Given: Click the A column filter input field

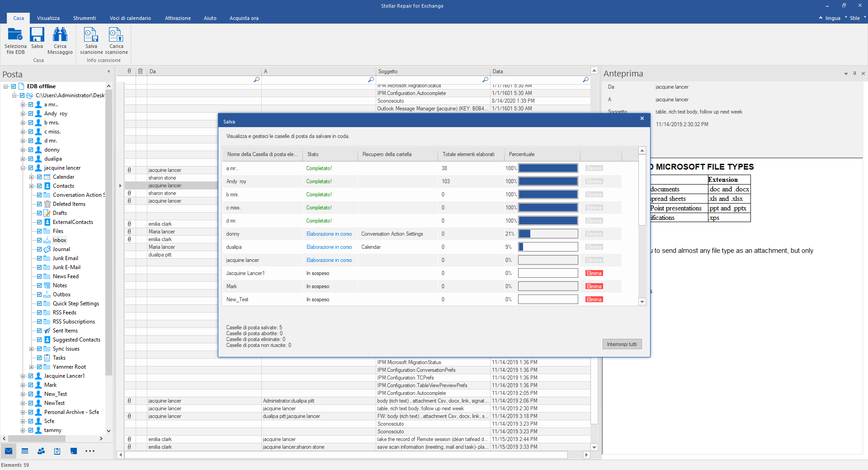Looking at the screenshot, I should [x=319, y=80].
